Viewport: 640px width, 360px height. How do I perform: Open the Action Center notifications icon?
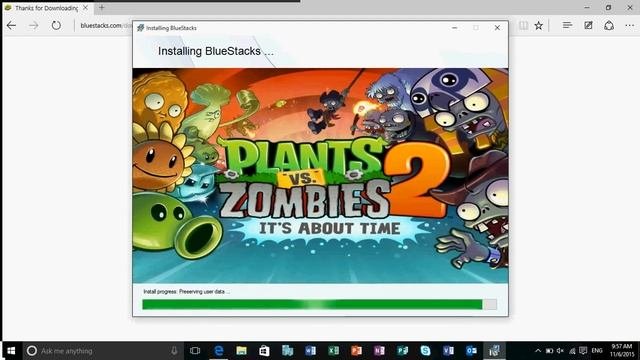(583, 351)
